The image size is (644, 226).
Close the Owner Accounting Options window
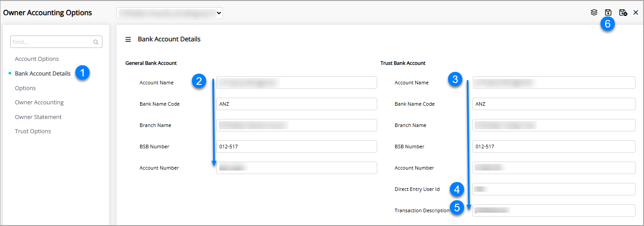[x=636, y=13]
